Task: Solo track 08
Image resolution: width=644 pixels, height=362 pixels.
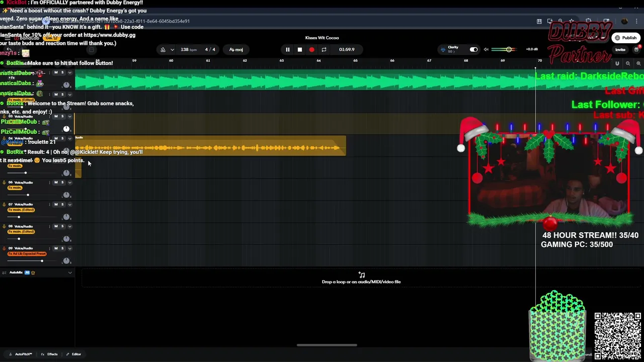Action: click(x=62, y=226)
